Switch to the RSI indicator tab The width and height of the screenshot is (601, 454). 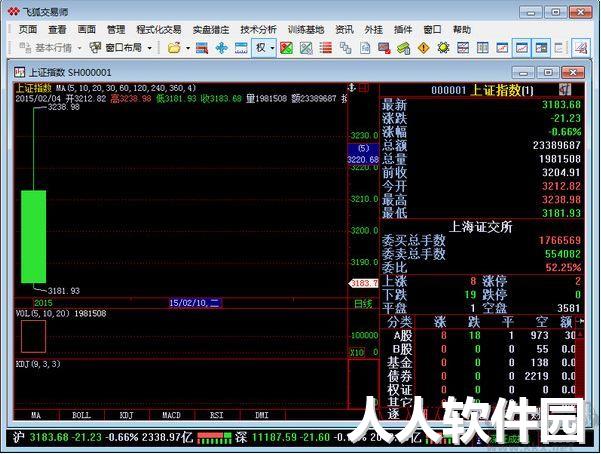pos(217,415)
